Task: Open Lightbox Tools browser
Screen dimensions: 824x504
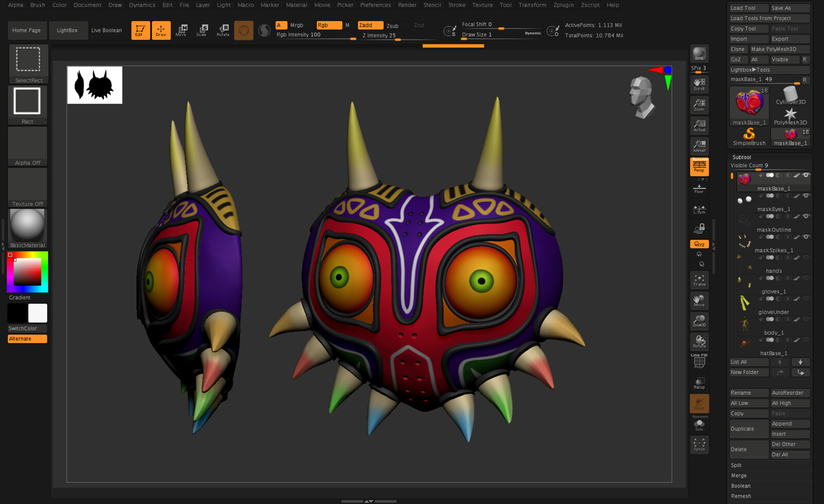Action: [769, 69]
